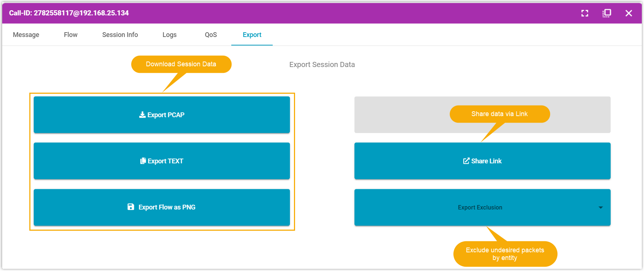Switch to the Message tab
Image resolution: width=644 pixels, height=271 pixels.
point(26,35)
